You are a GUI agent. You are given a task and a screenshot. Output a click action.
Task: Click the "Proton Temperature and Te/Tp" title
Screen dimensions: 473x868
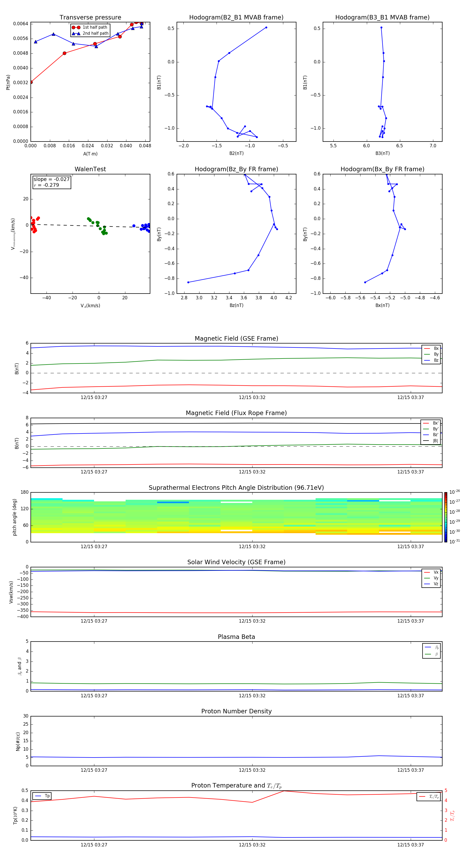236,785
